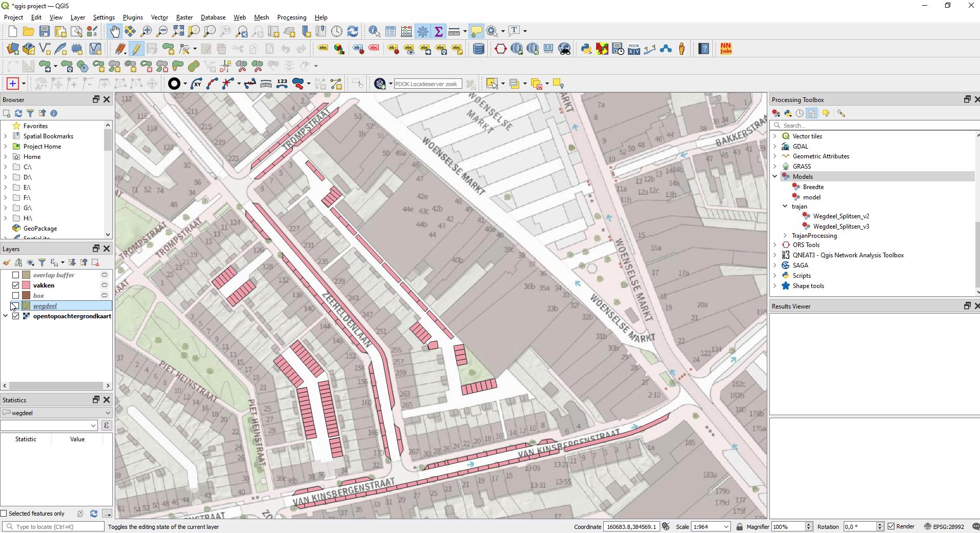Select the Pan Map hand tool

(114, 32)
